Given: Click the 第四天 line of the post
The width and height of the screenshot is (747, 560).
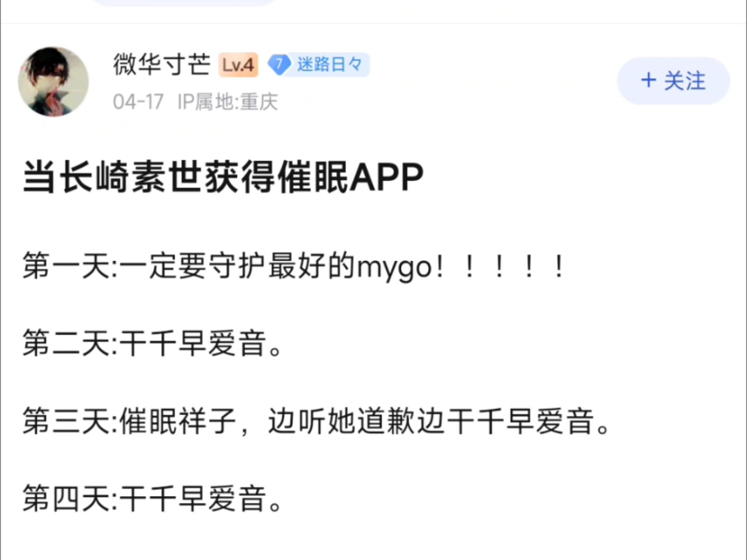Looking at the screenshot, I should click(152, 499).
